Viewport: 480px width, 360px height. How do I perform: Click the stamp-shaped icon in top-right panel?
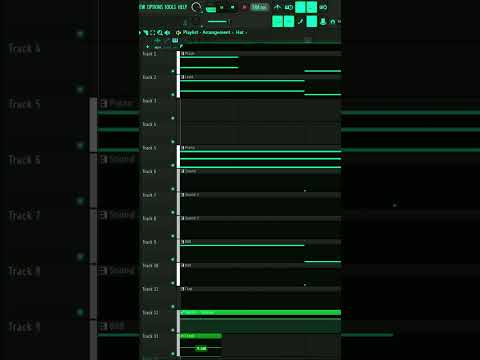pyautogui.click(x=323, y=21)
